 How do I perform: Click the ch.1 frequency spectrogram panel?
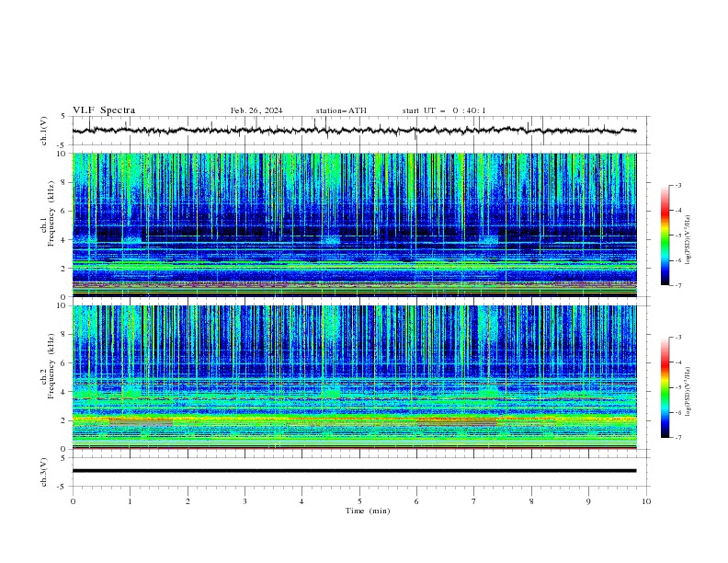(354, 224)
